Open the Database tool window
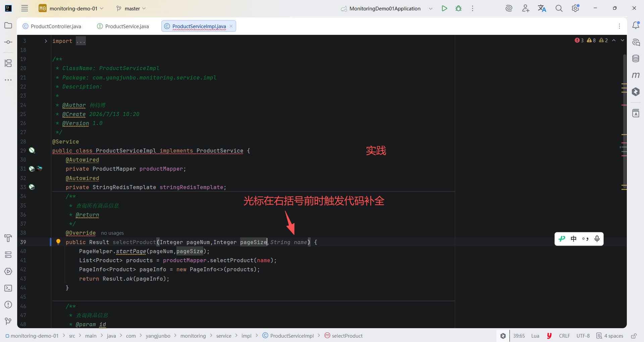Image resolution: width=644 pixels, height=342 pixels. (636, 59)
